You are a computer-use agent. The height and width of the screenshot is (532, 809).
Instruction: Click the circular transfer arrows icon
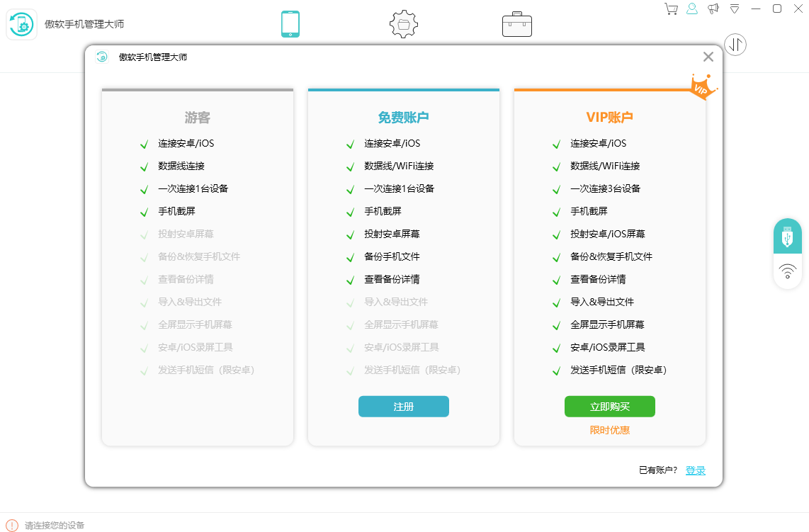click(735, 45)
